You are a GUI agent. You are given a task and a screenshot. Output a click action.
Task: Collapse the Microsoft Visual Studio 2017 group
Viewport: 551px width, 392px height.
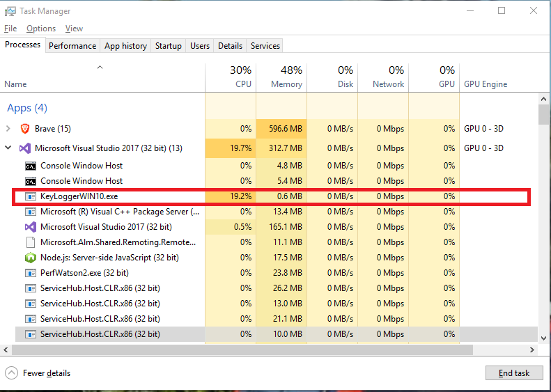pos(8,148)
